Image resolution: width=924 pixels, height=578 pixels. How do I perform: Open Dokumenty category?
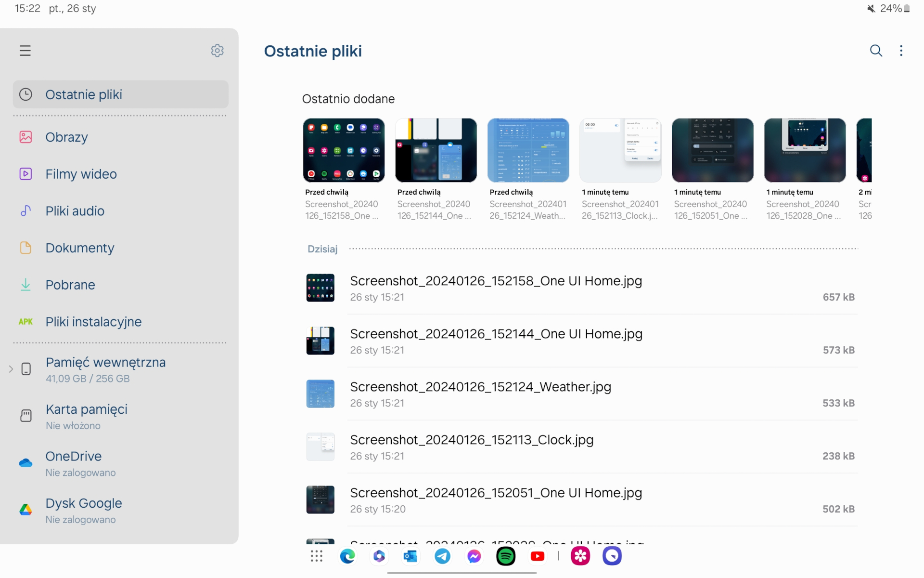[x=79, y=248]
